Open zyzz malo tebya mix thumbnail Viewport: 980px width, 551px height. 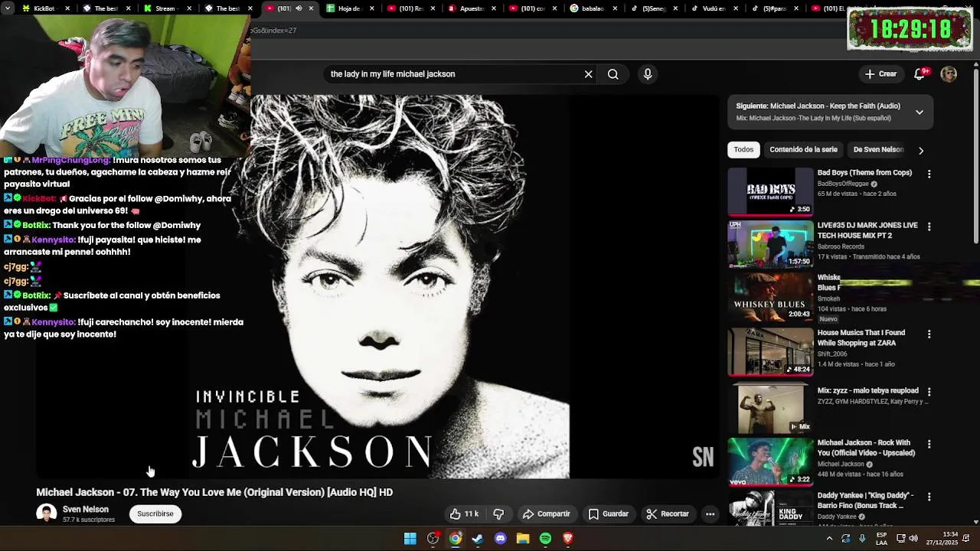tap(770, 409)
